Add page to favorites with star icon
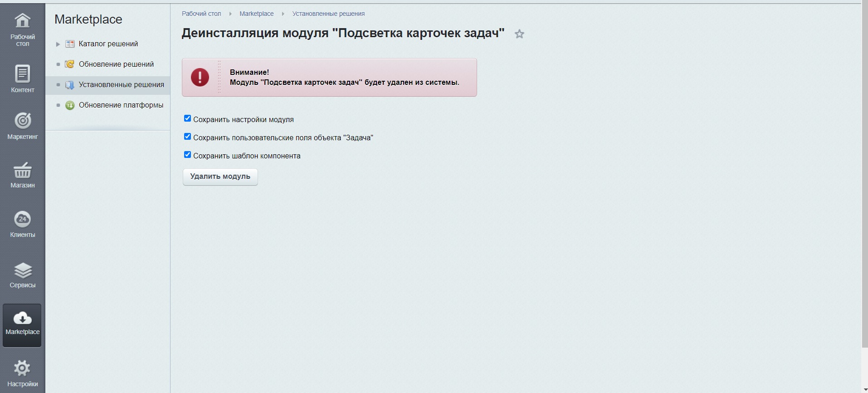Image resolution: width=868 pixels, height=393 pixels. pos(519,34)
